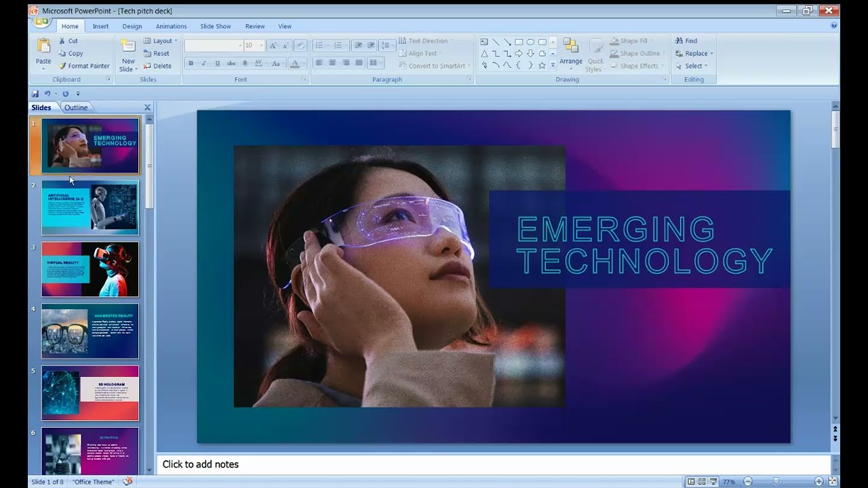Open the Layout dropdown

pyautogui.click(x=161, y=41)
